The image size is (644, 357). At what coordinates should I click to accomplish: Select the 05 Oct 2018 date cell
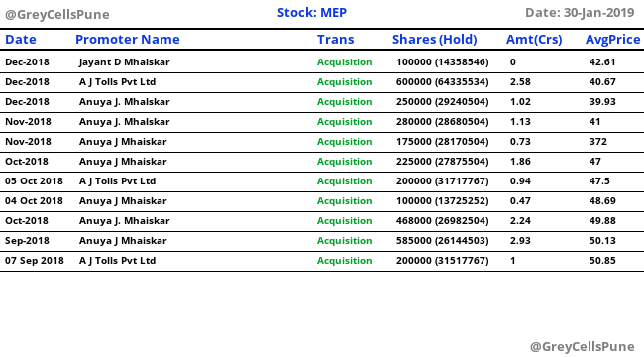point(34,180)
